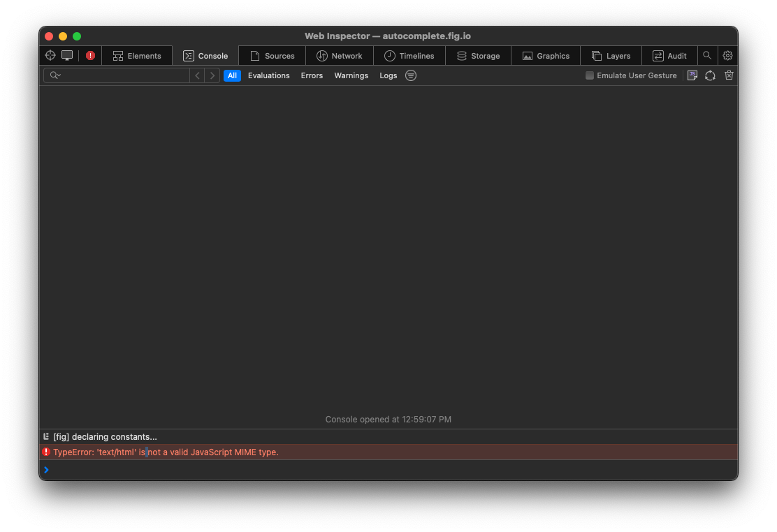This screenshot has height=532, width=777.
Task: Enable the Emulate User Gesture checkbox
Action: [x=589, y=75]
